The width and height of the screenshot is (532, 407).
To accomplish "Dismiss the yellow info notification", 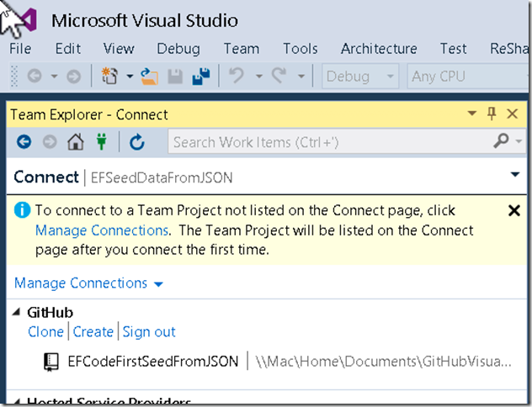I will click(514, 210).
